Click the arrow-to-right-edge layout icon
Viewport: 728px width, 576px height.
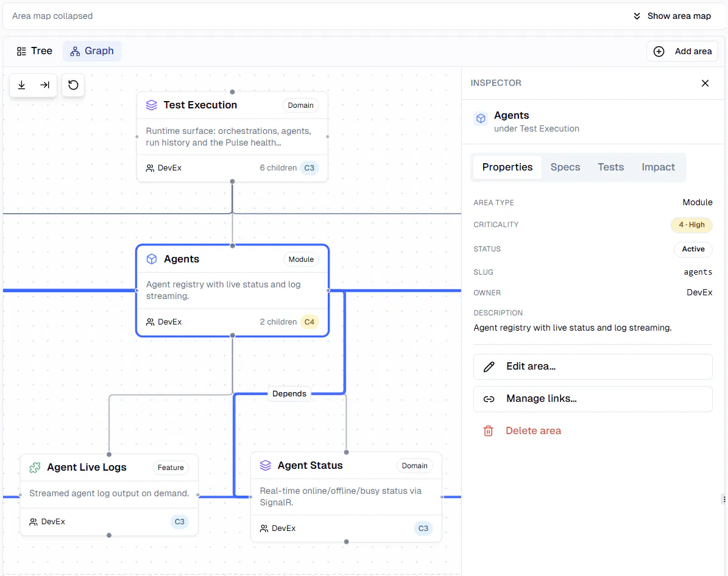[x=44, y=85]
